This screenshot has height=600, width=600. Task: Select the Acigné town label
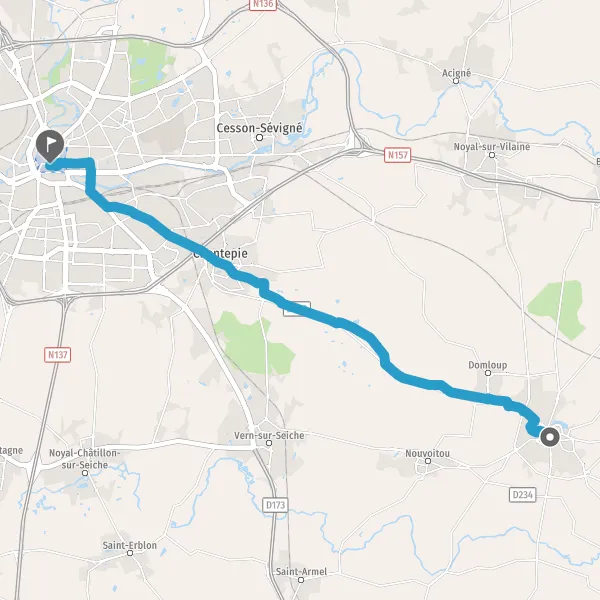coord(456,73)
